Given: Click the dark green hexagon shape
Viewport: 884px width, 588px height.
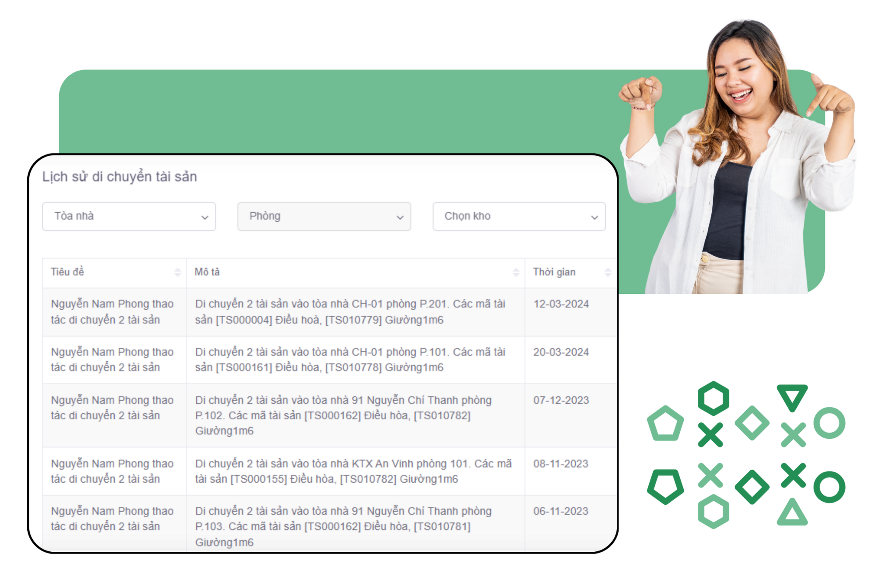Looking at the screenshot, I should point(713,398).
